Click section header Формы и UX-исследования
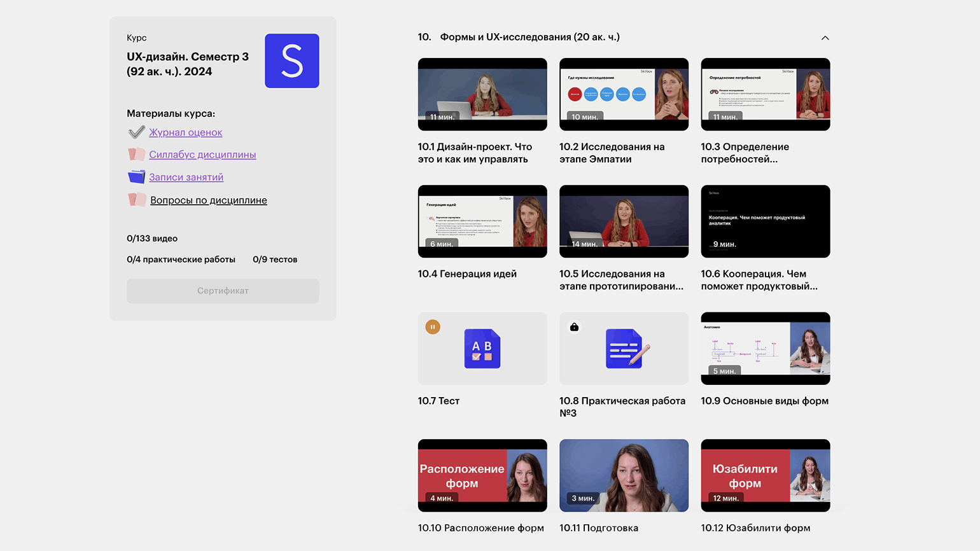The height and width of the screenshot is (551, 980). (529, 37)
